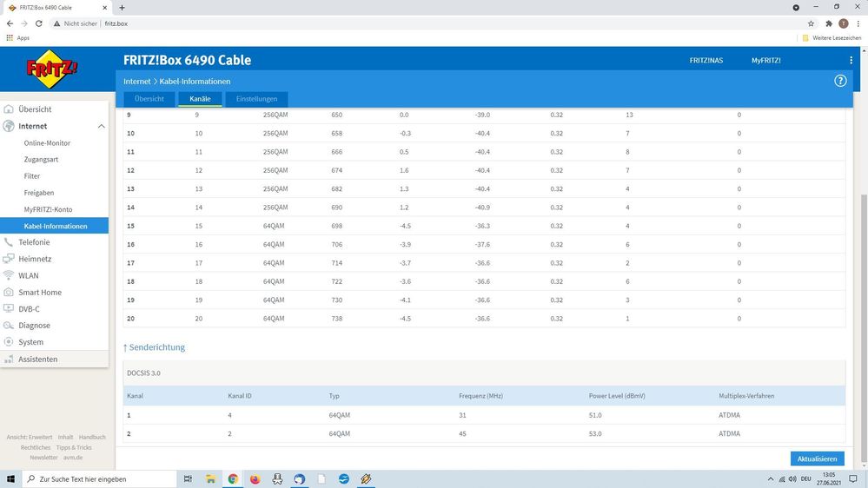Open the volume control in system tray

(792, 479)
